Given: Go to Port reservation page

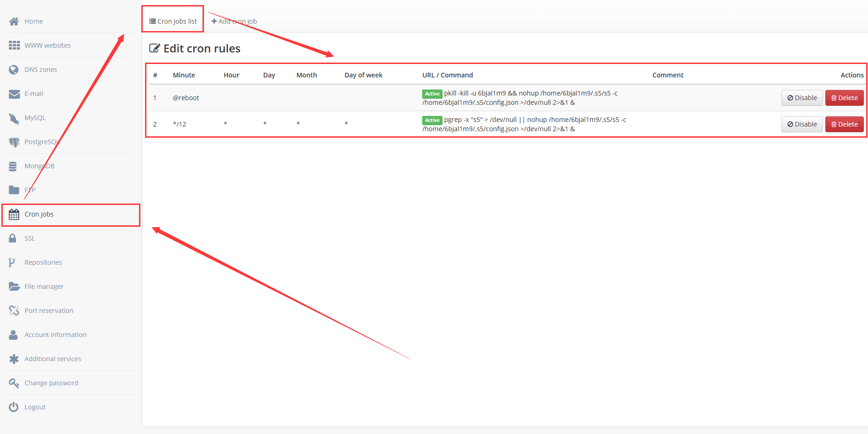Looking at the screenshot, I should (49, 311).
